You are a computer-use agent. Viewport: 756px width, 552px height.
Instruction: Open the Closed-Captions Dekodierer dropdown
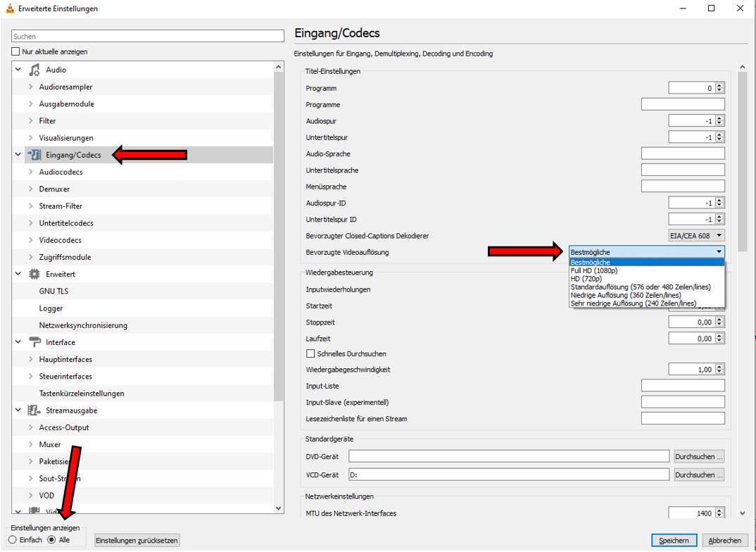(696, 236)
